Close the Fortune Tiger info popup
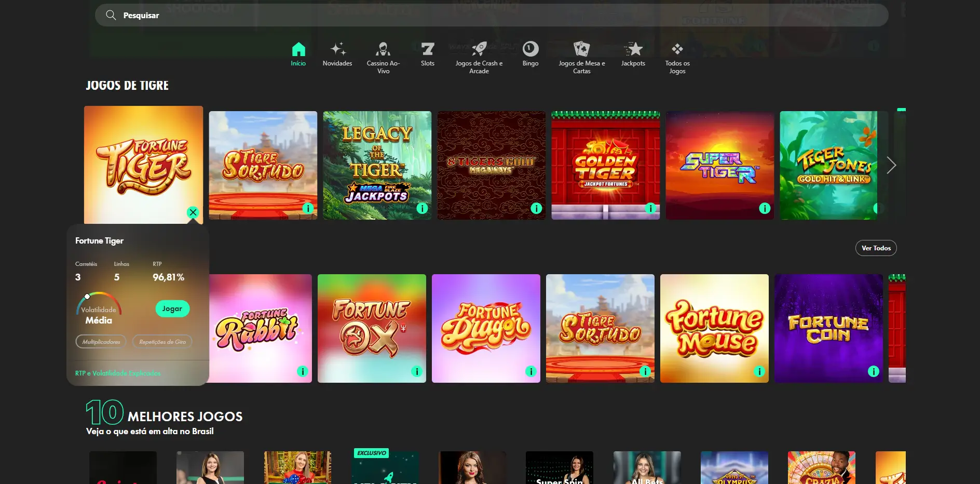The image size is (980, 484). [x=193, y=212]
